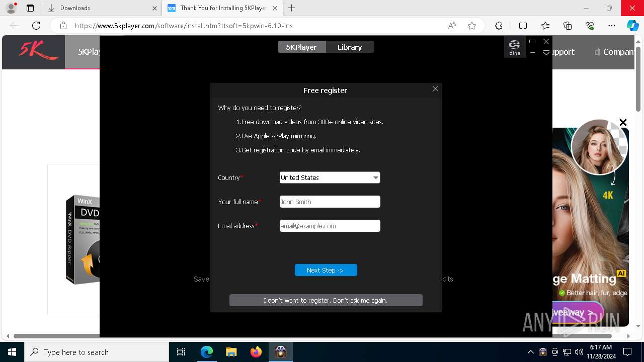The image size is (644, 362).
Task: Open the Windows Start menu
Action: pos(12,352)
